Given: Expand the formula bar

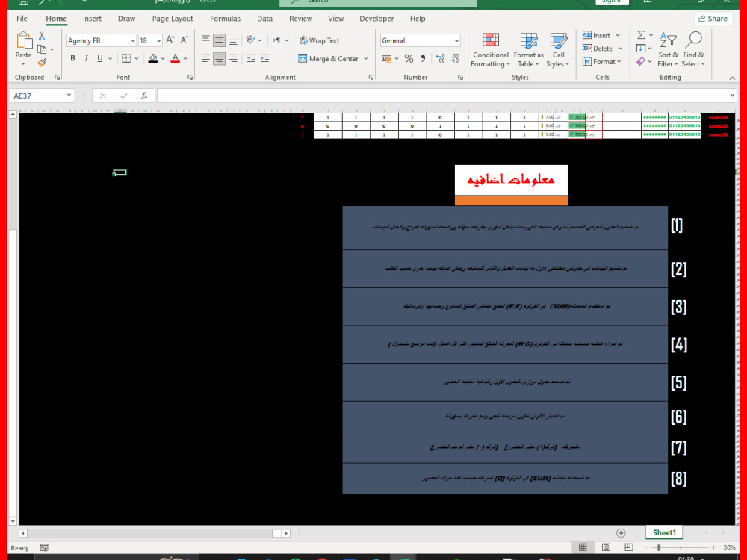Looking at the screenshot, I should click(732, 96).
